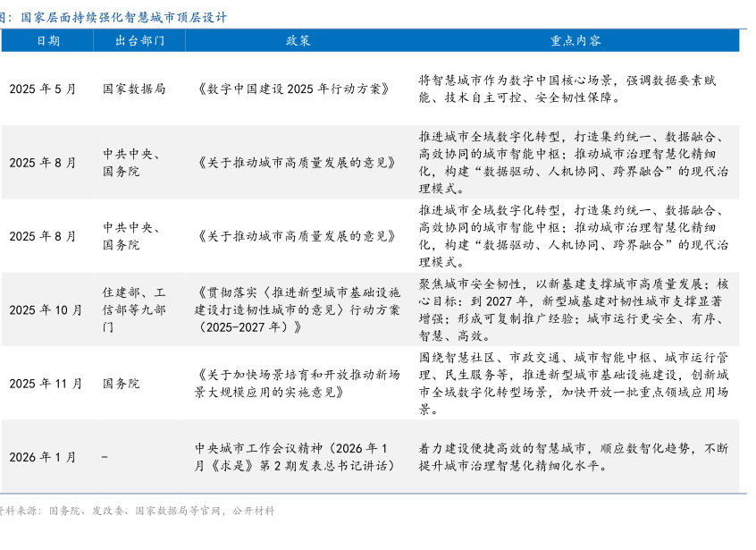Click the 韧性城市 行动方案(2025-2027年) policy text
The image size is (756, 550).
[298, 309]
